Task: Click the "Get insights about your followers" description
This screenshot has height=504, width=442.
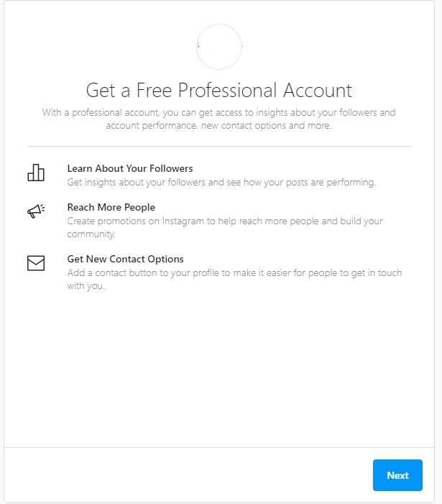Action: pyautogui.click(x=221, y=183)
